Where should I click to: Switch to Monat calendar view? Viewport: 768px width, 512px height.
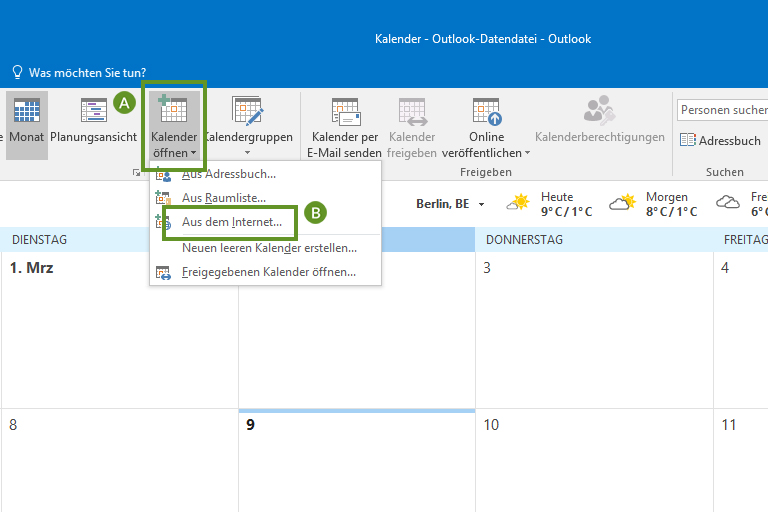pos(27,125)
